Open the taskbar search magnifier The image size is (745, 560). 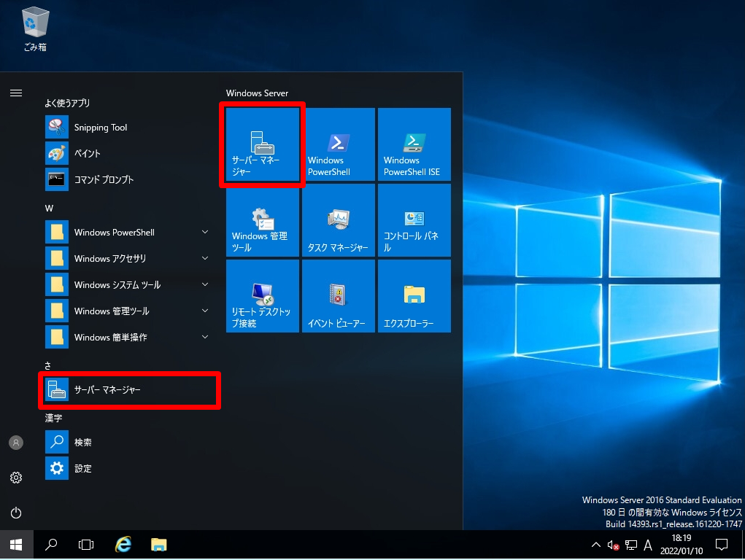coord(51,545)
